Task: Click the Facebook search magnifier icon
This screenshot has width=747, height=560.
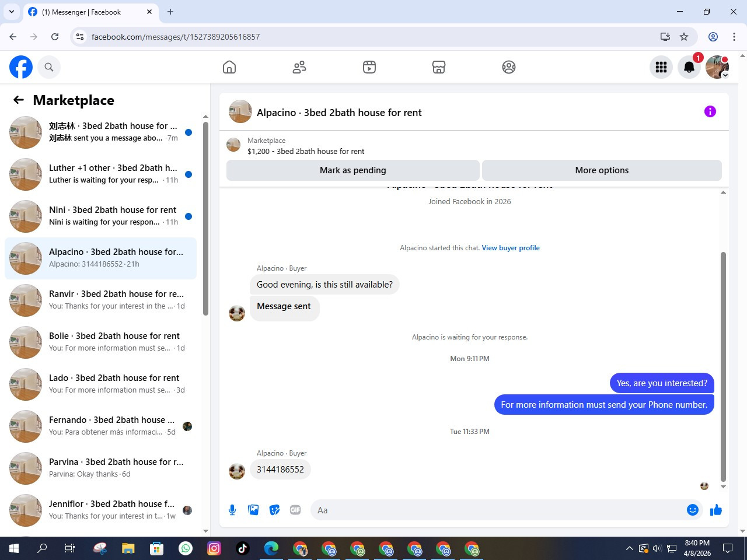Action: tap(49, 67)
